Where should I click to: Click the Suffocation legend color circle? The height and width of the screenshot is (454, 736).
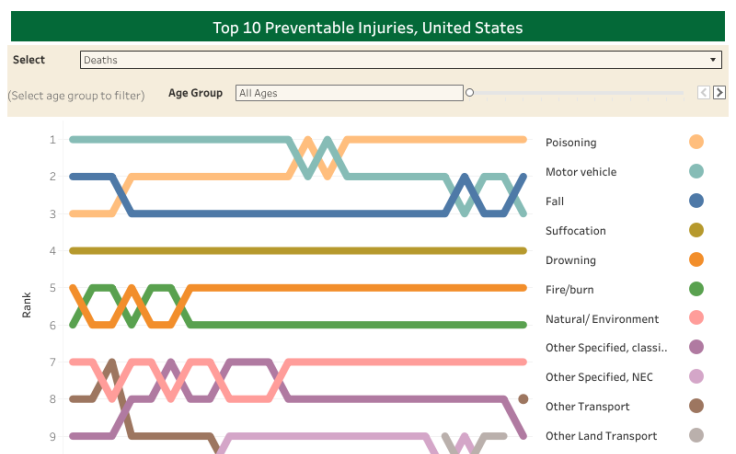tap(696, 230)
